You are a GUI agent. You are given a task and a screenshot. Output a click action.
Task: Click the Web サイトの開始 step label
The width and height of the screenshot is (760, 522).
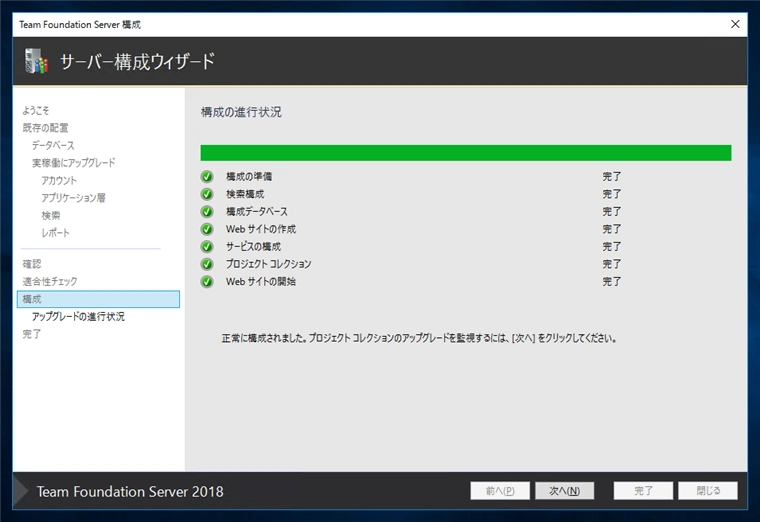point(261,281)
